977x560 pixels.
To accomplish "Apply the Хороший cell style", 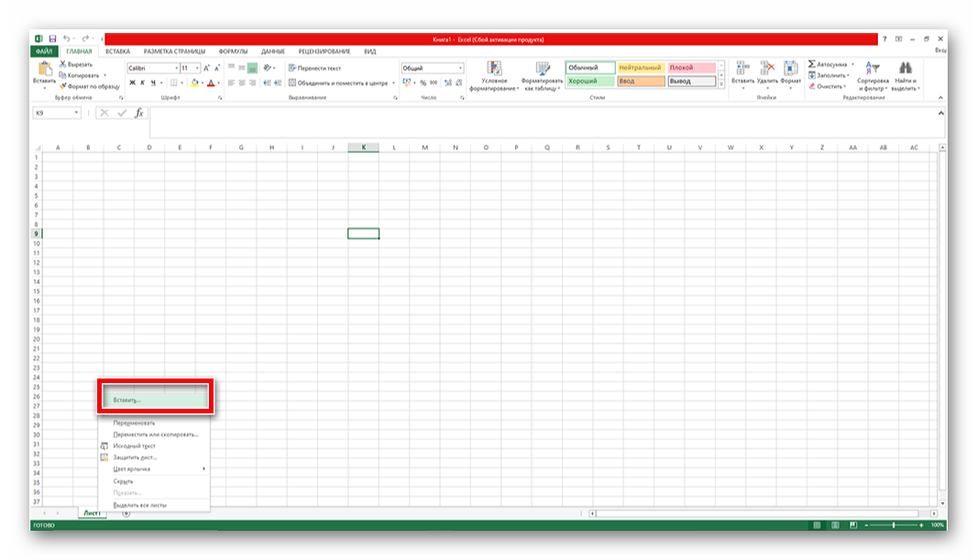I will (x=590, y=81).
